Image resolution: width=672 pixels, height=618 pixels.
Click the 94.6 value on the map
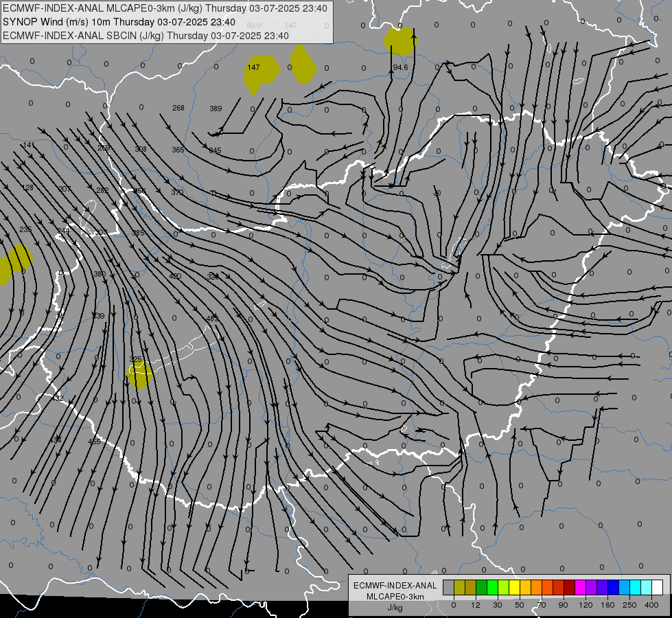coord(400,67)
